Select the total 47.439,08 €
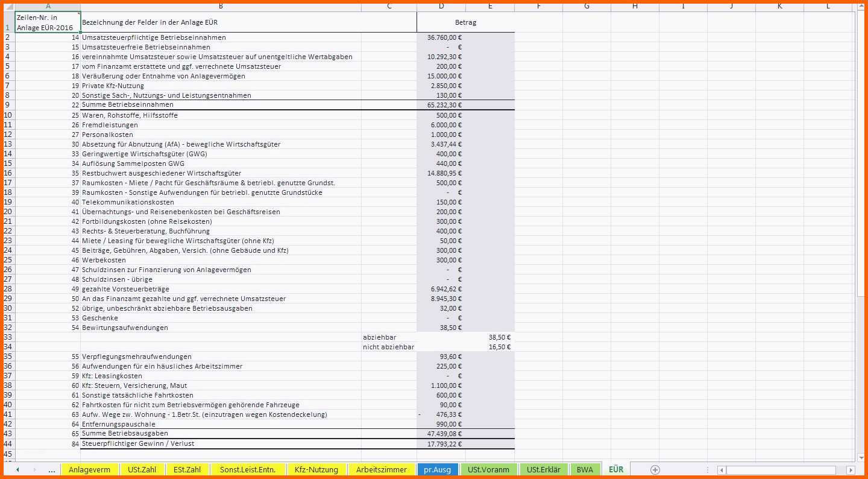 click(x=441, y=434)
